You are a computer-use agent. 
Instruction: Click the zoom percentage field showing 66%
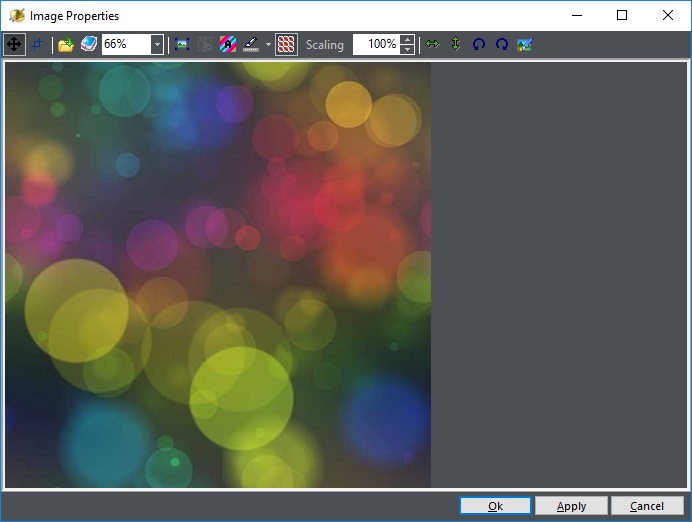(126, 45)
